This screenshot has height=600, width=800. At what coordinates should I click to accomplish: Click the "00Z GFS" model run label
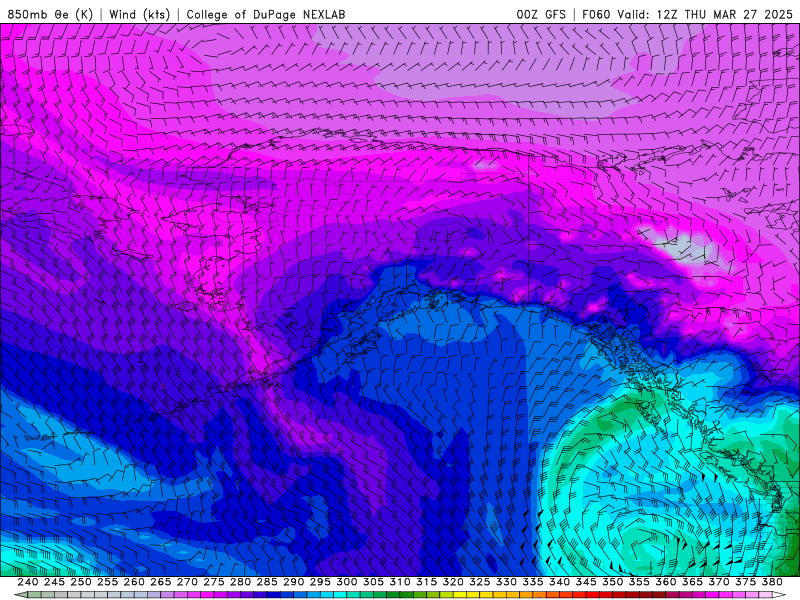541,14
